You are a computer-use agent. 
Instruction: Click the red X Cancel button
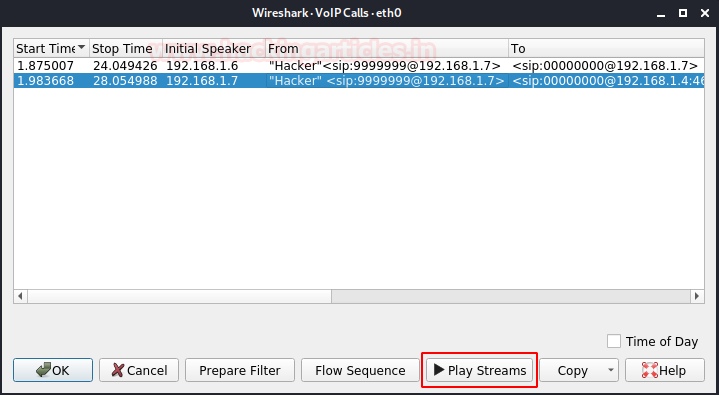(x=139, y=370)
